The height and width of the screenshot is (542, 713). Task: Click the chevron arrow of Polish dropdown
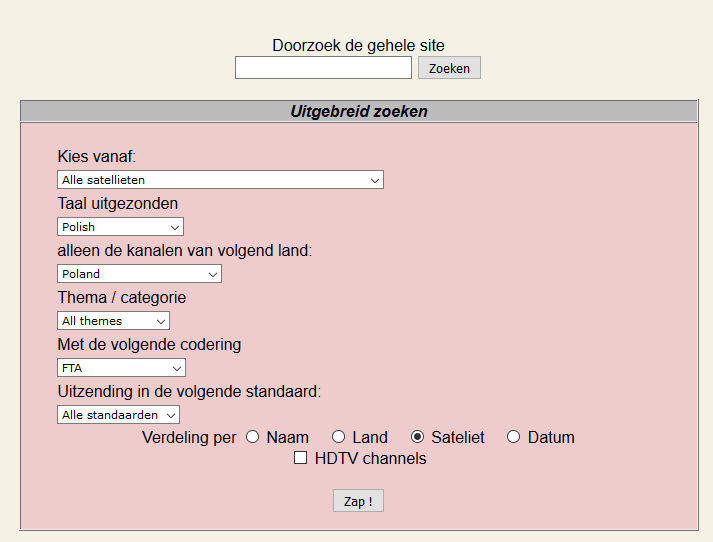pos(175,227)
